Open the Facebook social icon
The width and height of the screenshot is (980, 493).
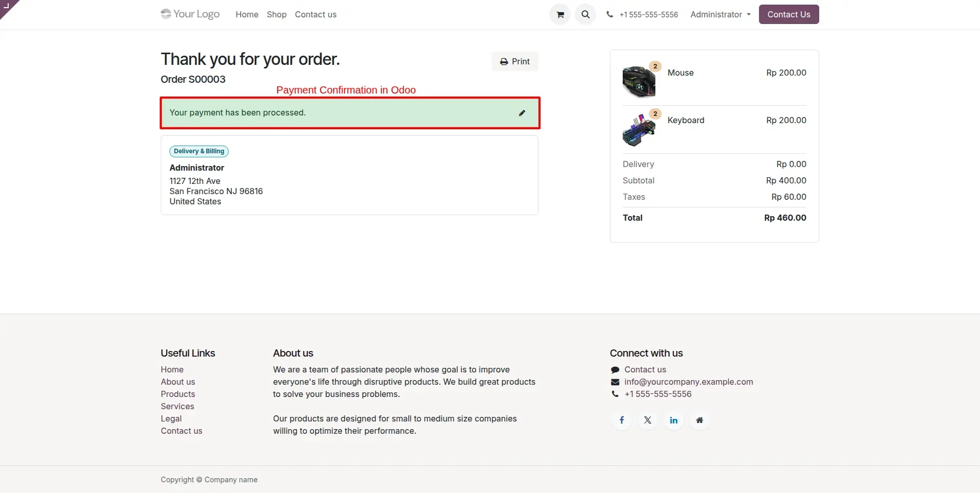point(622,420)
